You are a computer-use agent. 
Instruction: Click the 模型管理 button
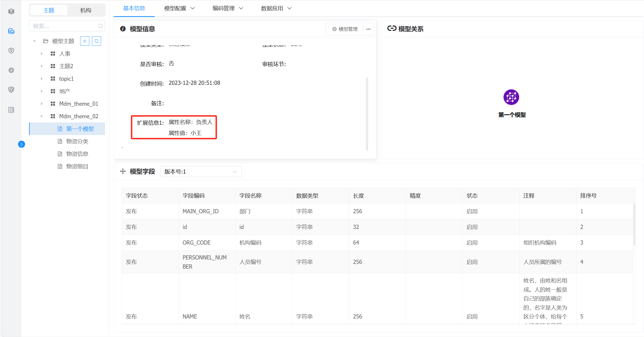coord(345,29)
